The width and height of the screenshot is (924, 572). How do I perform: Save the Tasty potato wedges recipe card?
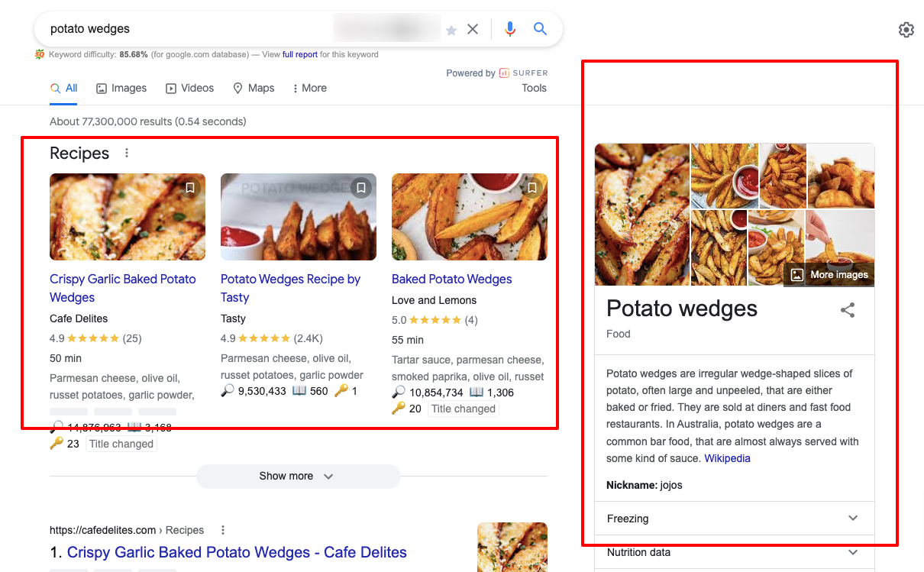tap(360, 187)
